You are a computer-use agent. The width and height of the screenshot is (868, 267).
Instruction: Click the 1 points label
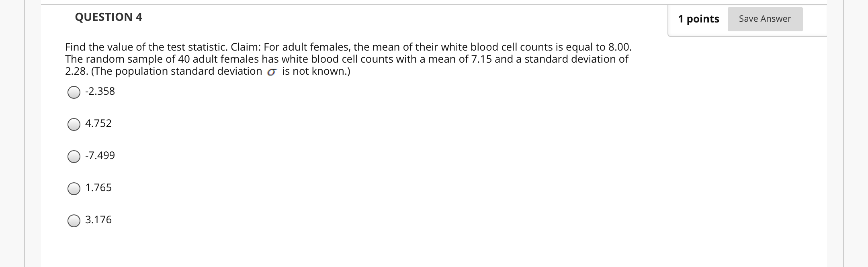coord(699,18)
